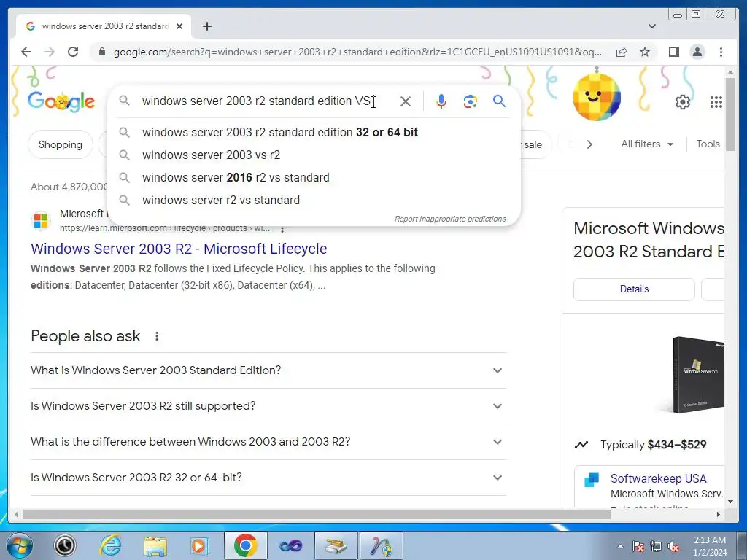Show hidden system tray icons

[620, 546]
